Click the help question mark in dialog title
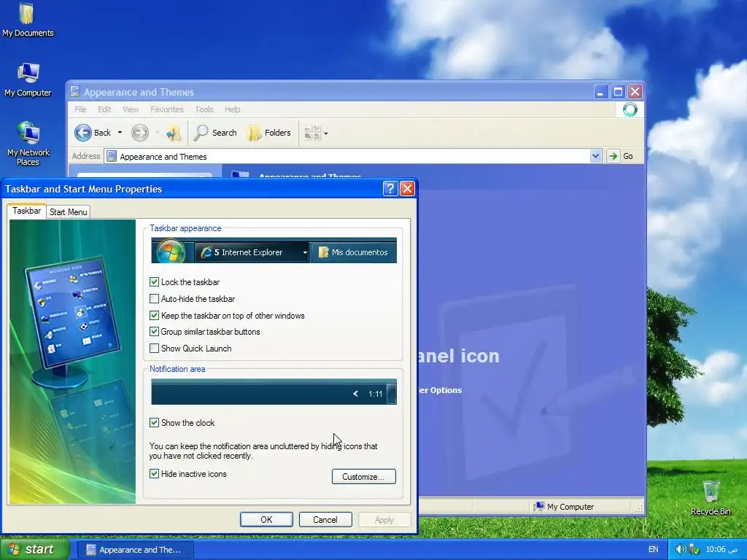Screen dimensions: 747x560 click(390, 189)
